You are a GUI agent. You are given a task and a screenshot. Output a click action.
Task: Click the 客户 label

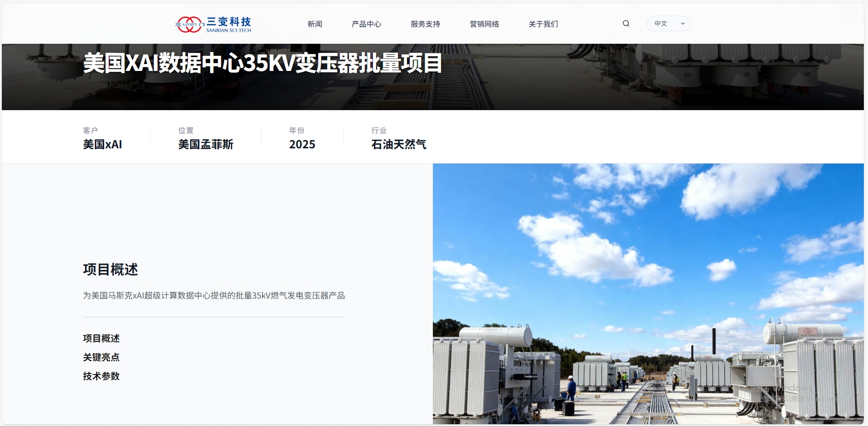[90, 130]
